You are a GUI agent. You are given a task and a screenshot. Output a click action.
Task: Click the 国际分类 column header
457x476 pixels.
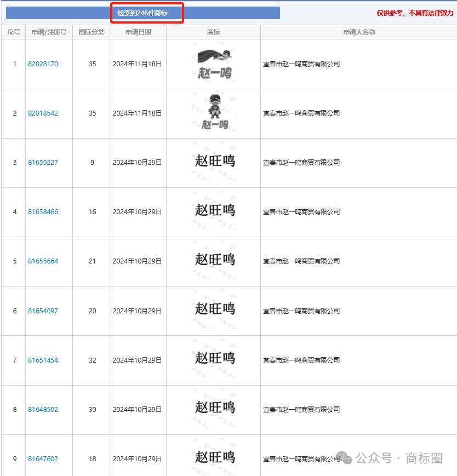[x=91, y=32]
